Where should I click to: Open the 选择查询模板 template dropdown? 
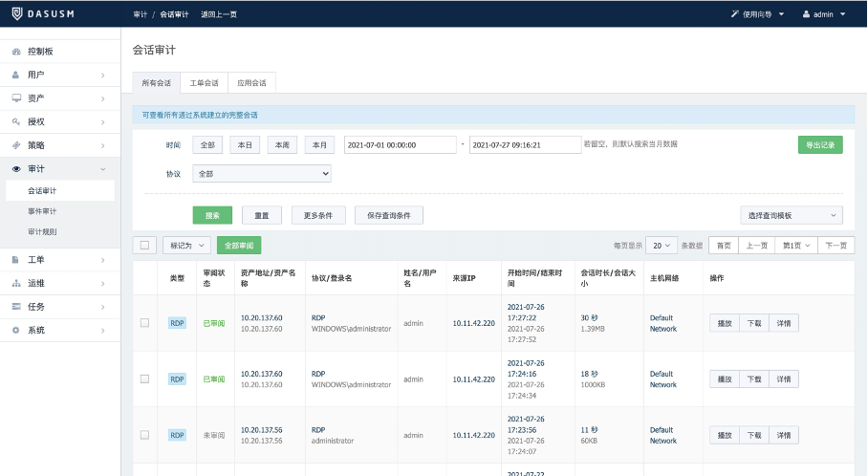pos(792,215)
